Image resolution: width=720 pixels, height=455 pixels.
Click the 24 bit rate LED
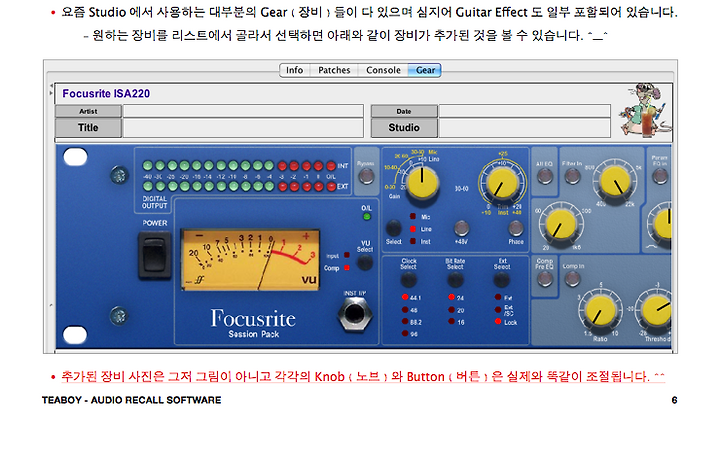tap(452, 297)
